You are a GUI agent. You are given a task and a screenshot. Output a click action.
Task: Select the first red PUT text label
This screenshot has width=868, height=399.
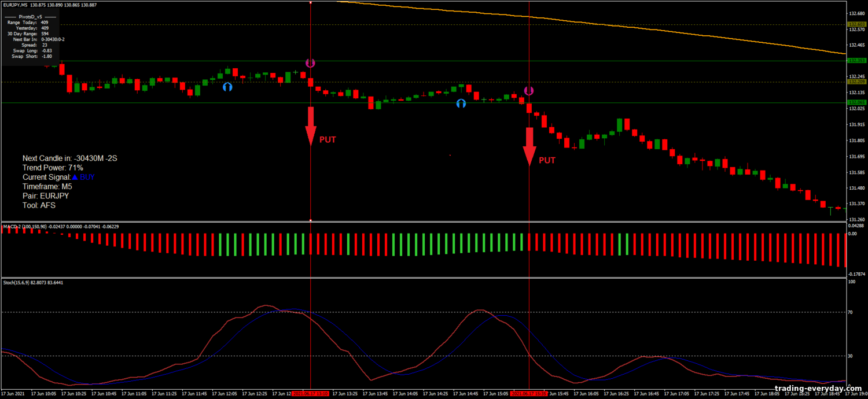[x=328, y=139]
